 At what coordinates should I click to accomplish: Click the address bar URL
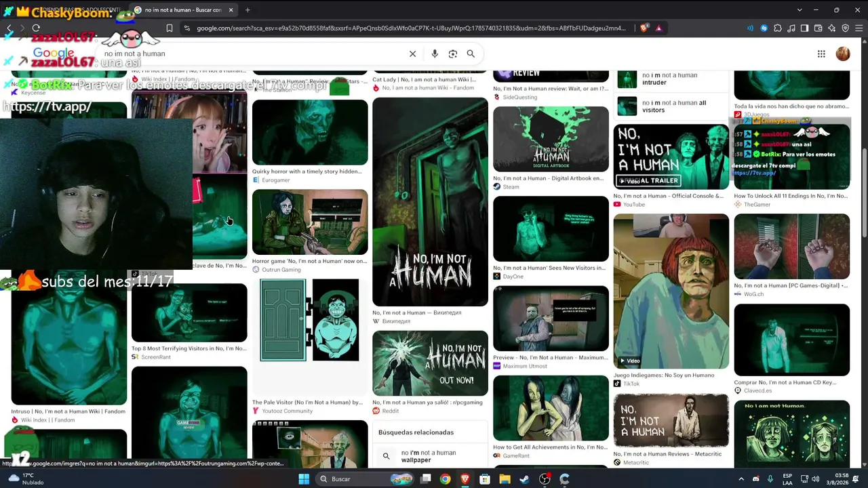click(x=411, y=28)
